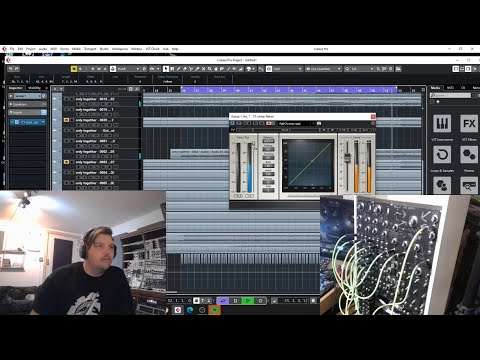The image size is (480, 360).
Task: Select Group 1 track name in Inspector
Action: [27, 96]
